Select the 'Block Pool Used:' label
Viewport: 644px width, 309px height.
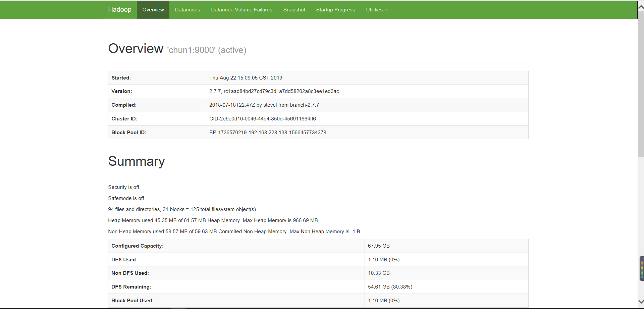pos(132,301)
